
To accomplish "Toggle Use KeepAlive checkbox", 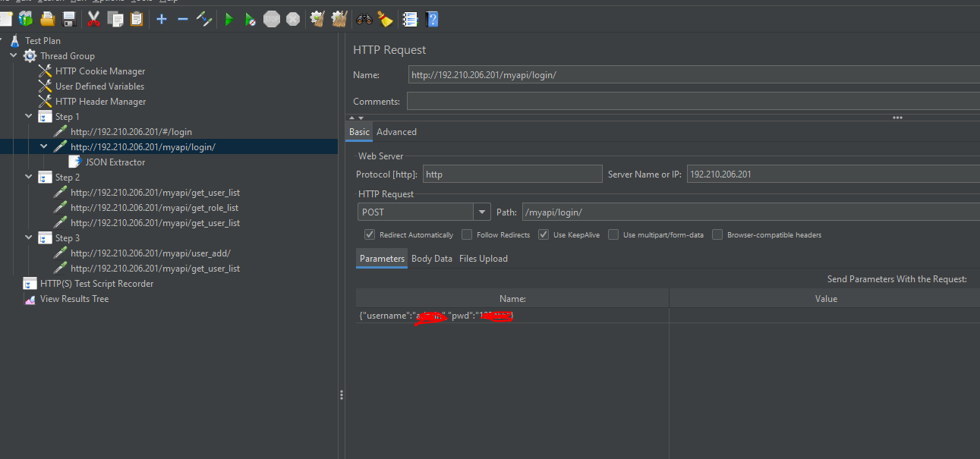I will (x=544, y=235).
